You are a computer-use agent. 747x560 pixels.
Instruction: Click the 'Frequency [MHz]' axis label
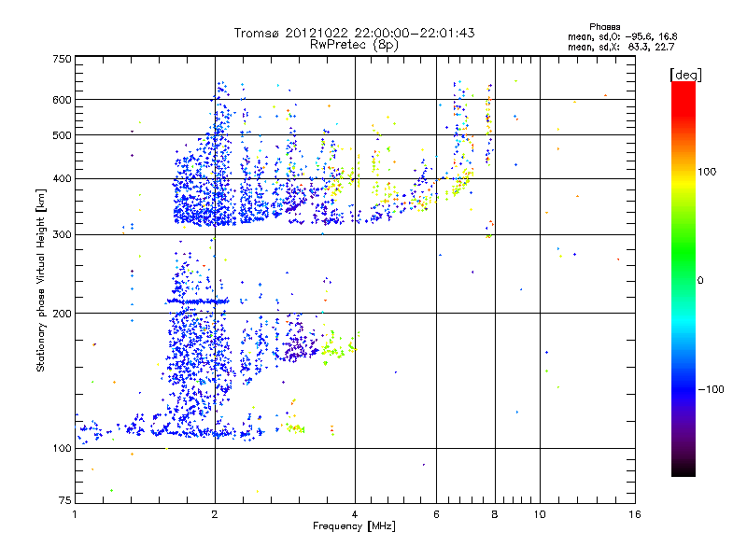354,526
